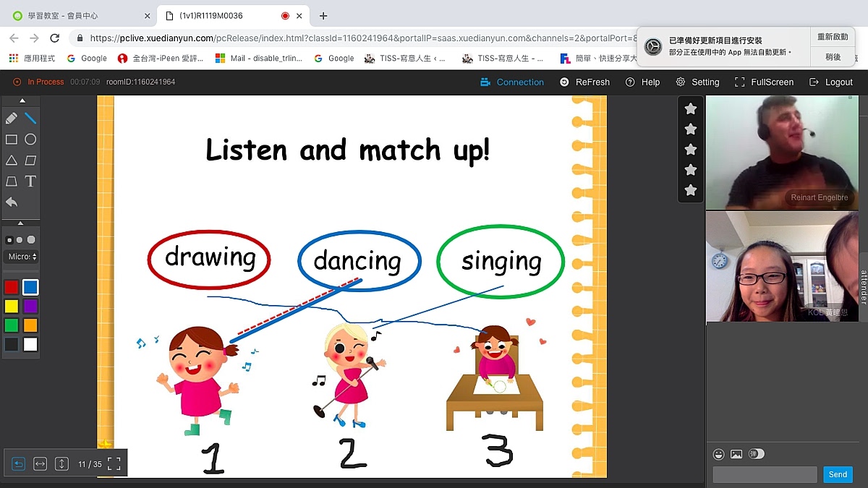Click the undo arrow in the toolbox
This screenshot has height=488, width=868.
pyautogui.click(x=12, y=202)
